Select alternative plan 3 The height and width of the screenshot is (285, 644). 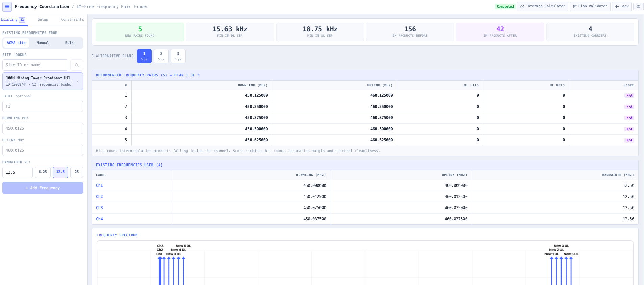pos(178,56)
